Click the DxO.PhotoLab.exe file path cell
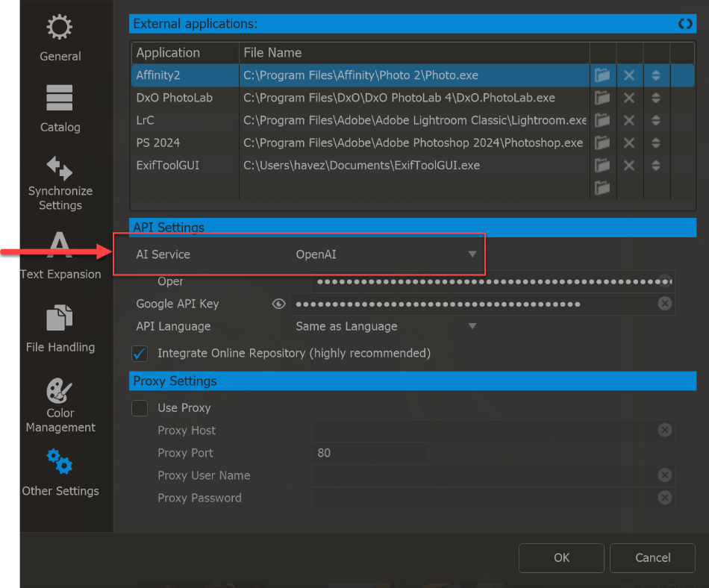This screenshot has width=709, height=588. tap(414, 98)
